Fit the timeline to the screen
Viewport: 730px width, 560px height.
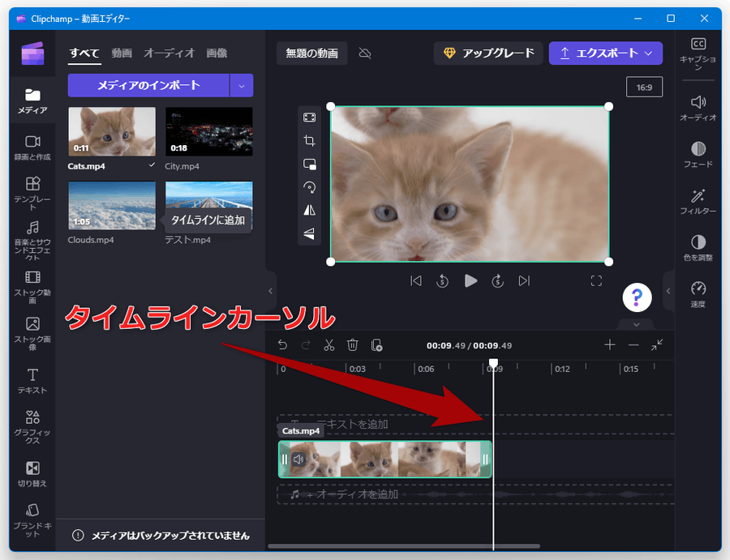click(x=657, y=344)
